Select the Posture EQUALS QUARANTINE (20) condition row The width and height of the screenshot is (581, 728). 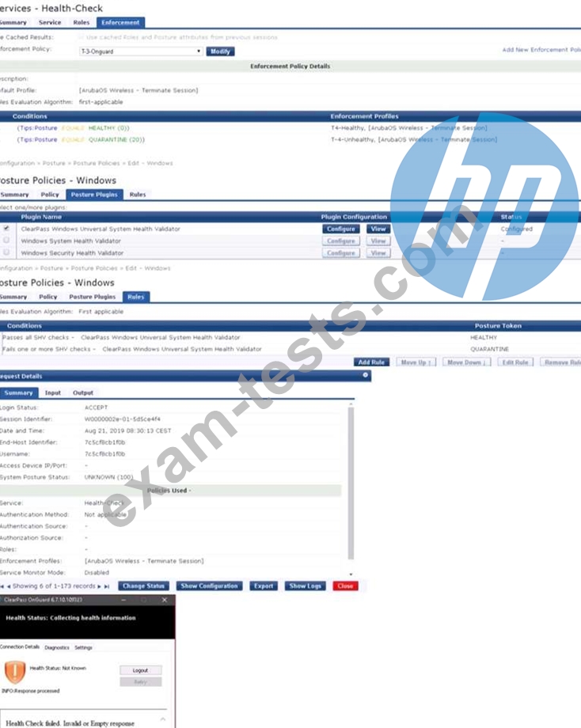(x=81, y=140)
